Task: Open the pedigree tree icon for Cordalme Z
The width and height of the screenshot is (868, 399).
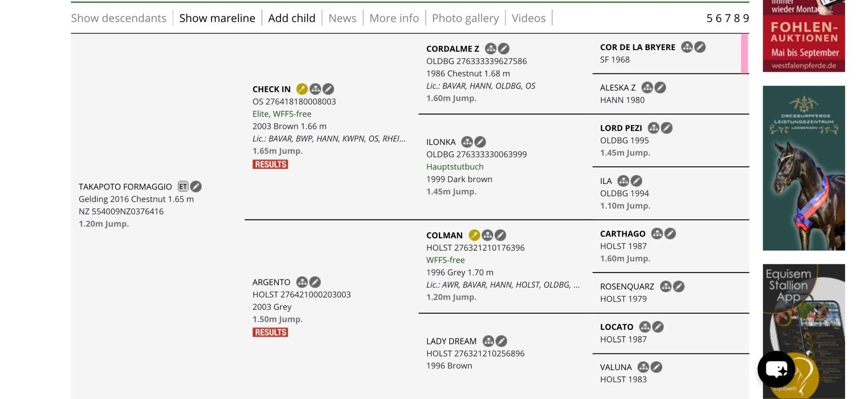Action: click(x=490, y=49)
